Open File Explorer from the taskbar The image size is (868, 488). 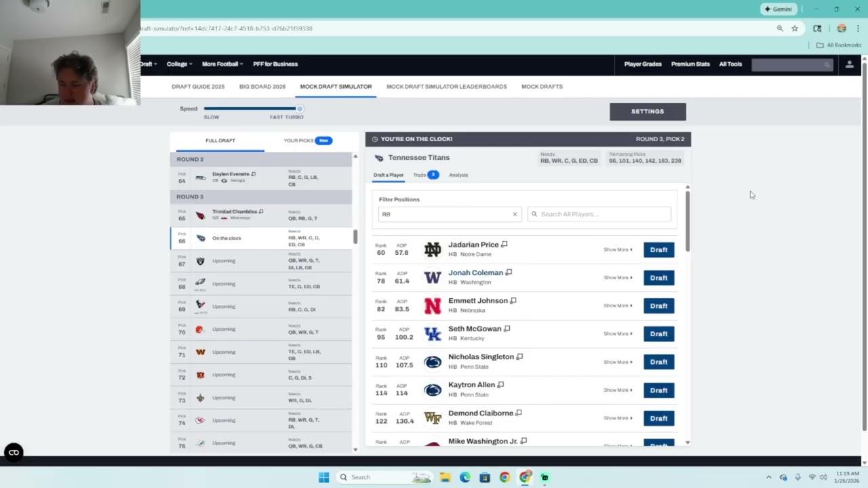(x=445, y=477)
